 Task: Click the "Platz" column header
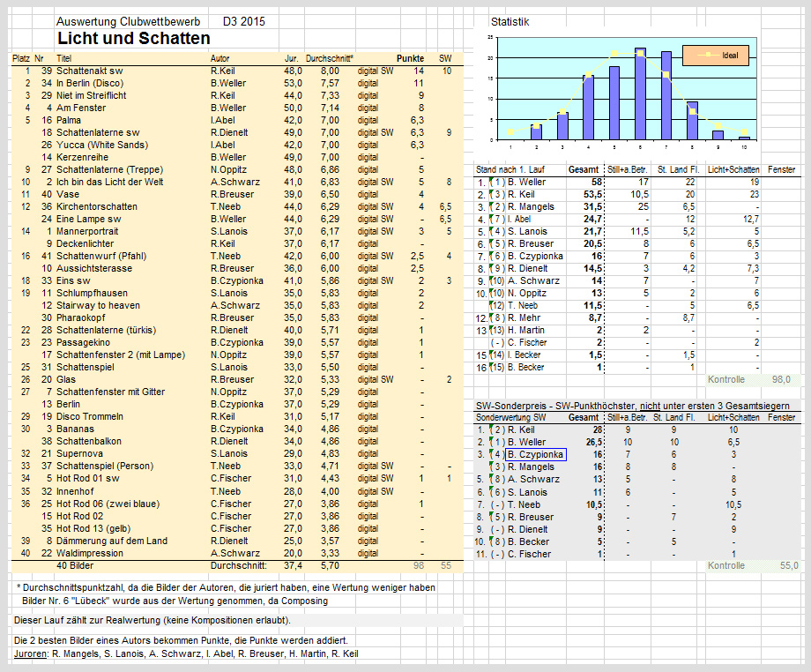coord(21,58)
